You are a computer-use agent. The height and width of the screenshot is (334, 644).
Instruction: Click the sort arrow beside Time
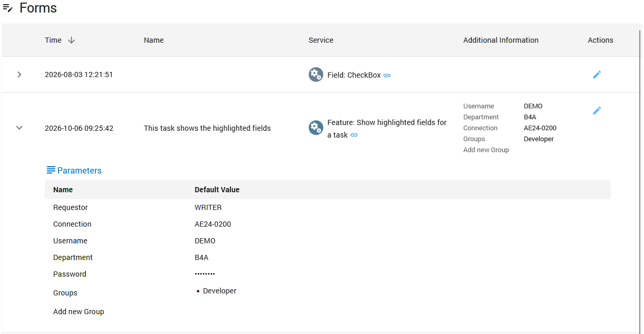click(x=71, y=40)
